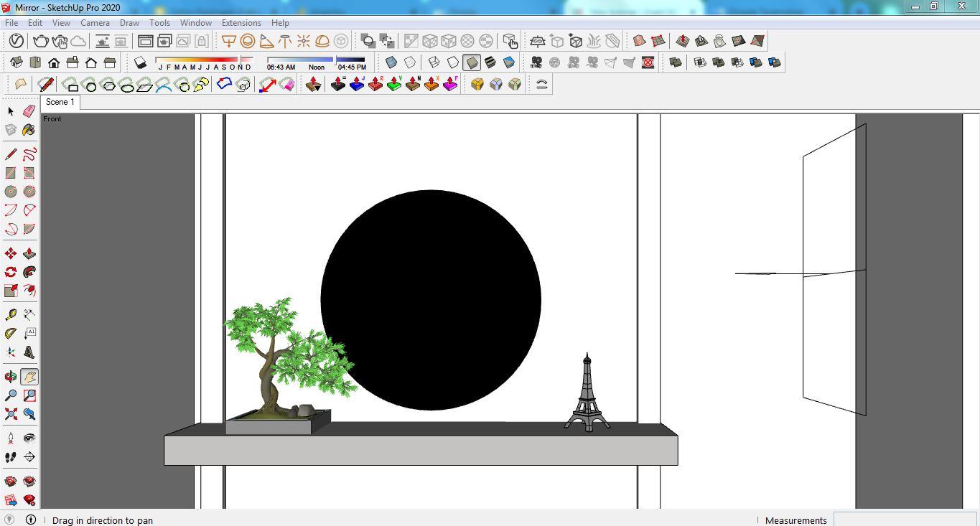Viewport: 980px width, 526px height.
Task: Switch to the Scene 1 tab
Action: pyautogui.click(x=60, y=102)
